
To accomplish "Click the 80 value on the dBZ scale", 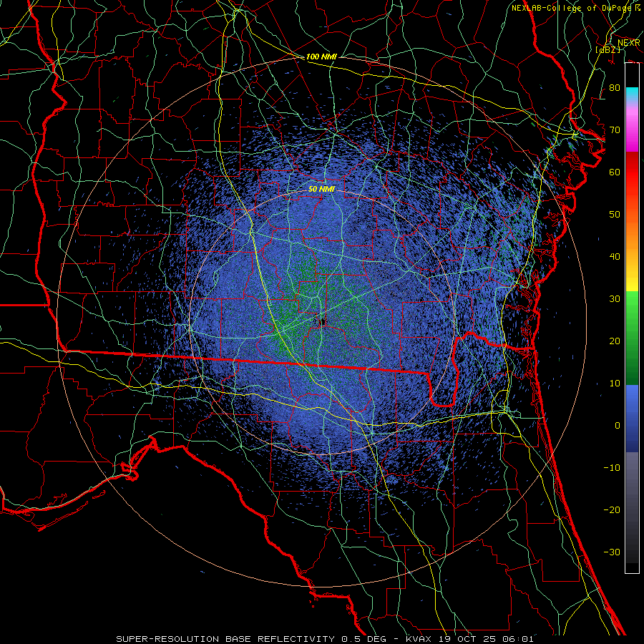I will [x=615, y=88].
